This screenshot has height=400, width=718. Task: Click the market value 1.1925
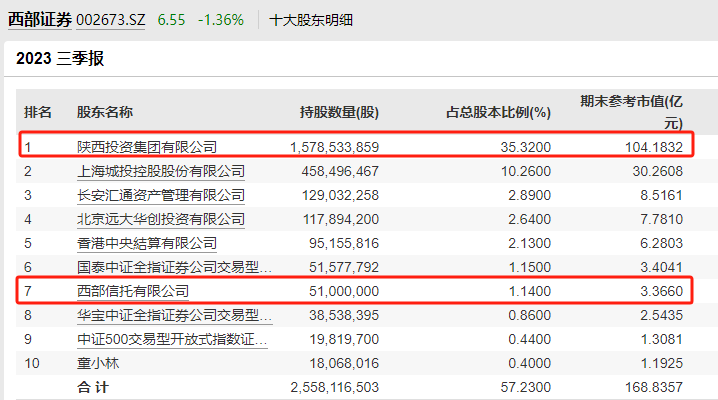(661, 363)
